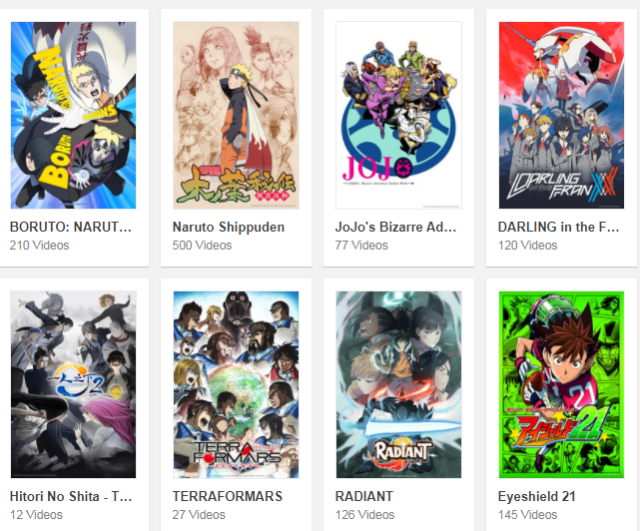The height and width of the screenshot is (531, 640).
Task: Open the JoJo's Bizarre Ad... title link
Action: click(396, 227)
